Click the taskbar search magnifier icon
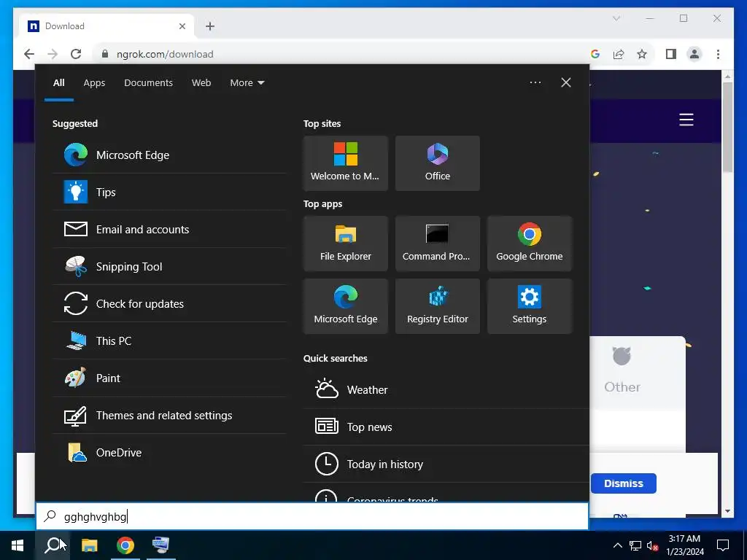The image size is (747, 560). click(x=53, y=545)
